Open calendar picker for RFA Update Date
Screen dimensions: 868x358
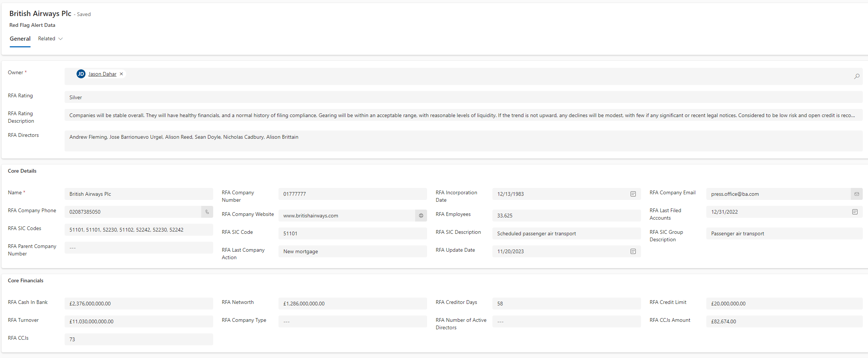tap(633, 251)
